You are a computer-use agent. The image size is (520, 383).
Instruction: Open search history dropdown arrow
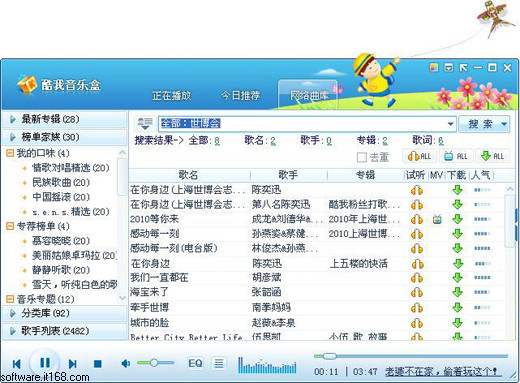pyautogui.click(x=450, y=124)
